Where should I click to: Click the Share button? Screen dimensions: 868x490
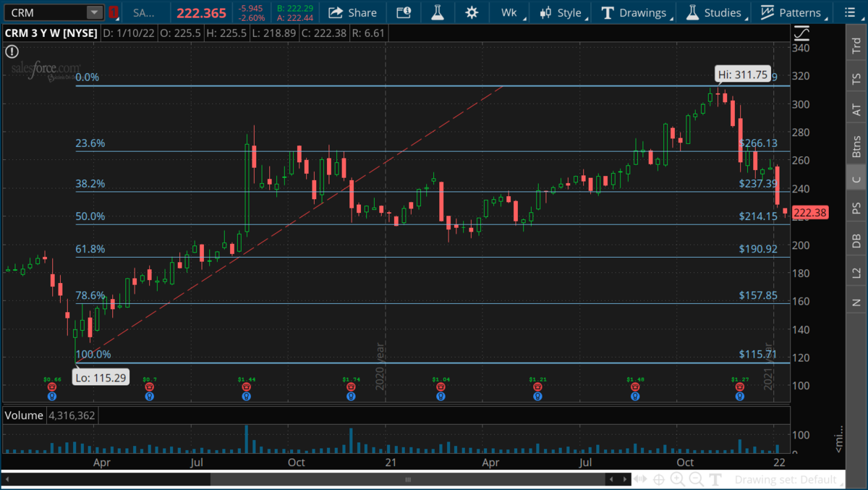tap(352, 12)
